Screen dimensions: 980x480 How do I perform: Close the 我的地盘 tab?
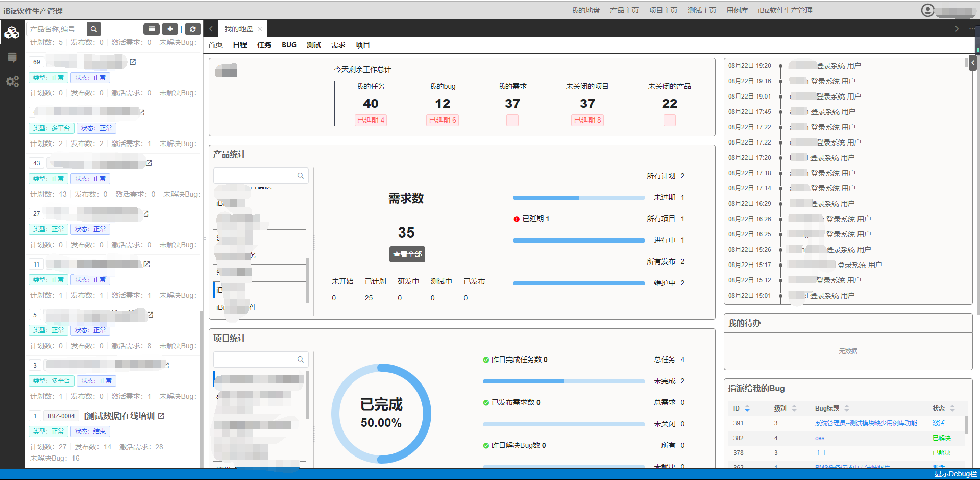[x=260, y=29]
